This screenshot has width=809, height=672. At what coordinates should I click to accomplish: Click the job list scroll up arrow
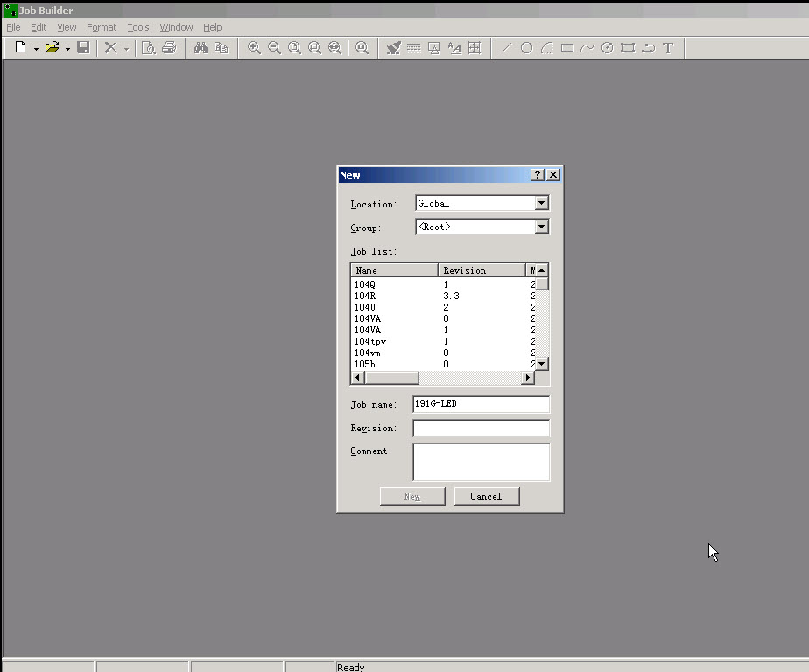[541, 270]
